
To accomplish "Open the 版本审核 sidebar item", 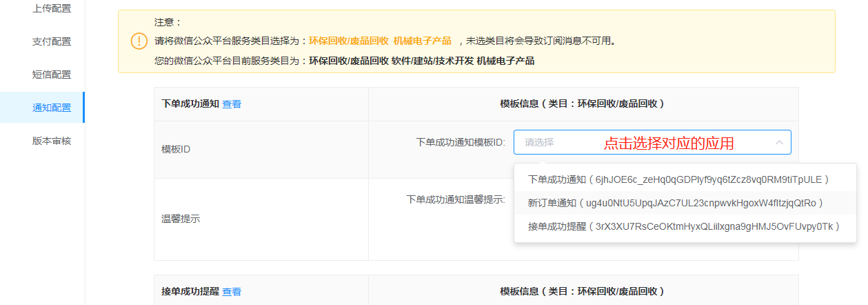I will [x=52, y=141].
